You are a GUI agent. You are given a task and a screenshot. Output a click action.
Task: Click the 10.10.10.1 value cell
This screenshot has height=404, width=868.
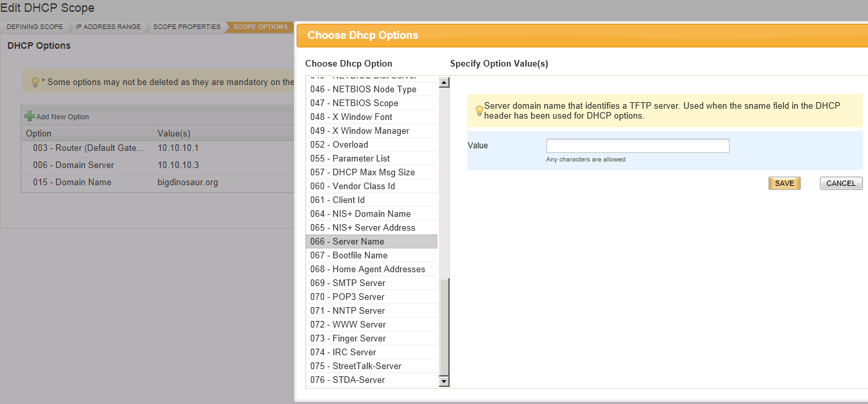pos(178,148)
